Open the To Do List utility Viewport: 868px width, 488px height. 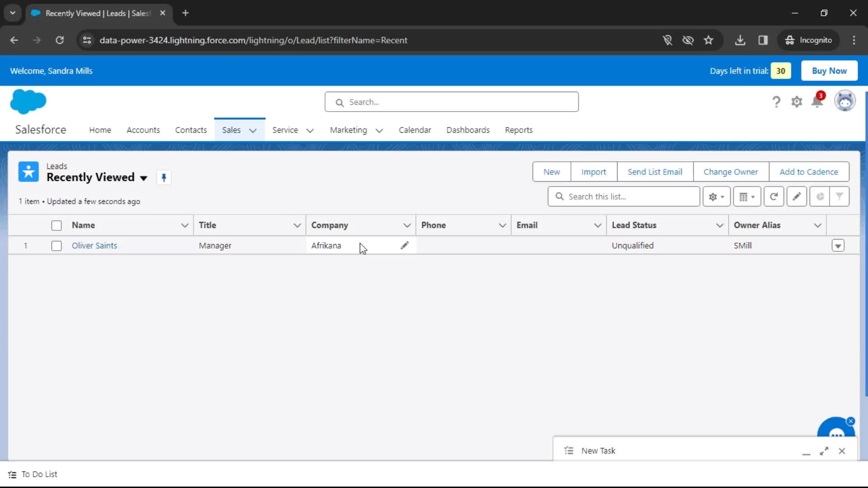(x=33, y=474)
